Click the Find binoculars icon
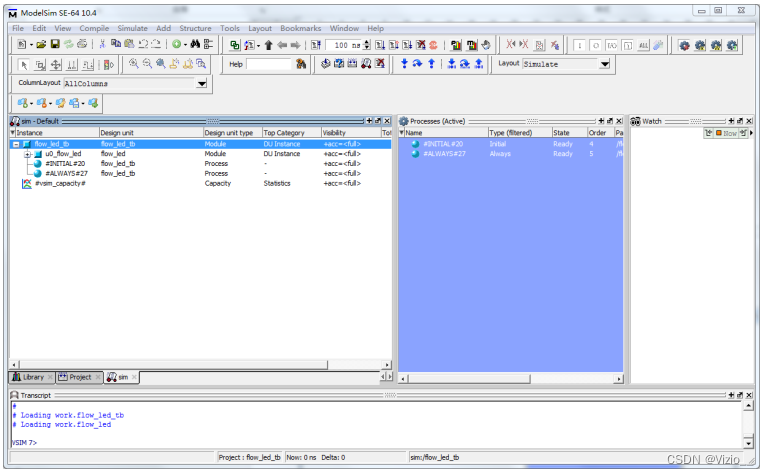 click(x=195, y=45)
